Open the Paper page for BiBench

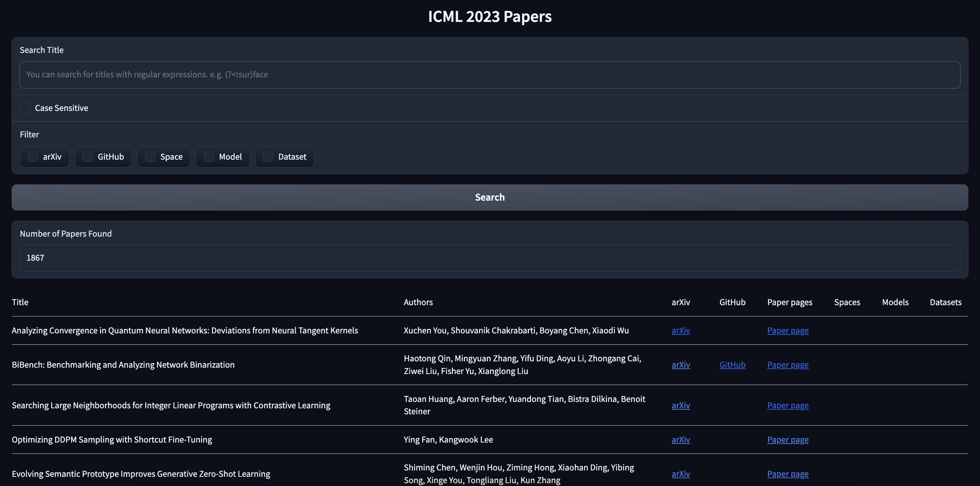788,364
